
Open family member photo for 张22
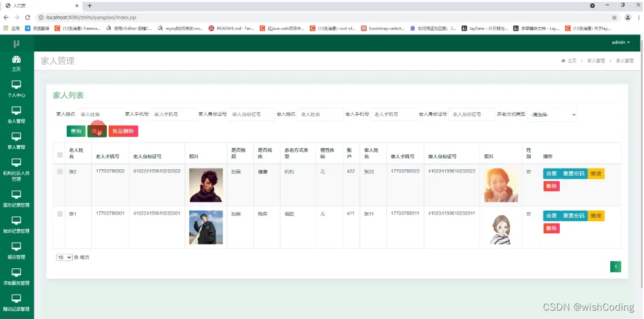pos(501,185)
